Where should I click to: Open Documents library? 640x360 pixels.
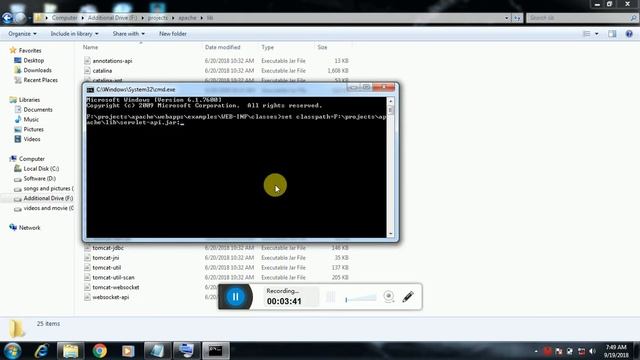tap(38, 109)
